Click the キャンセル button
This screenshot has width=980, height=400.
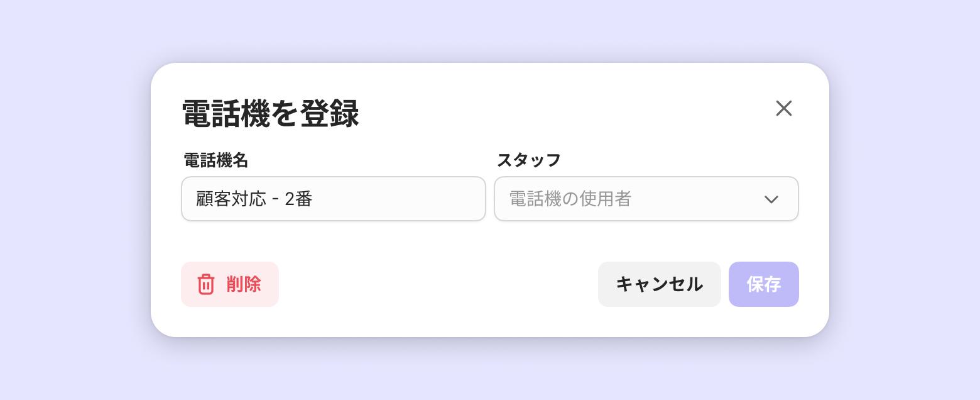coord(659,284)
